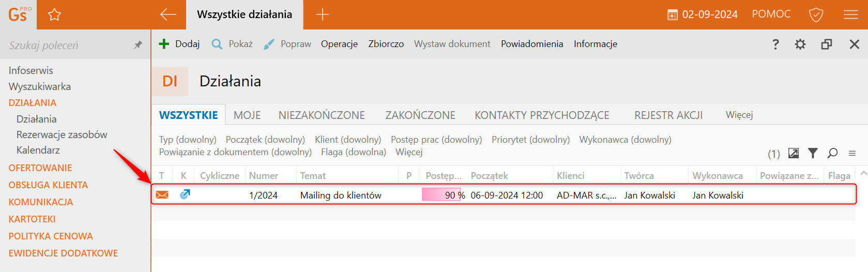Click the Dodaj button

tap(179, 44)
